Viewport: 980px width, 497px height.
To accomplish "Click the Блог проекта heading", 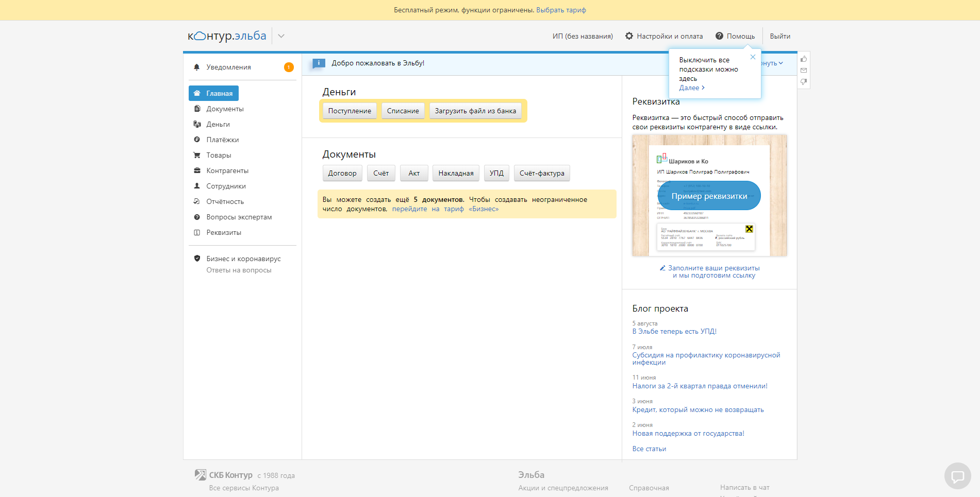I will [660, 309].
